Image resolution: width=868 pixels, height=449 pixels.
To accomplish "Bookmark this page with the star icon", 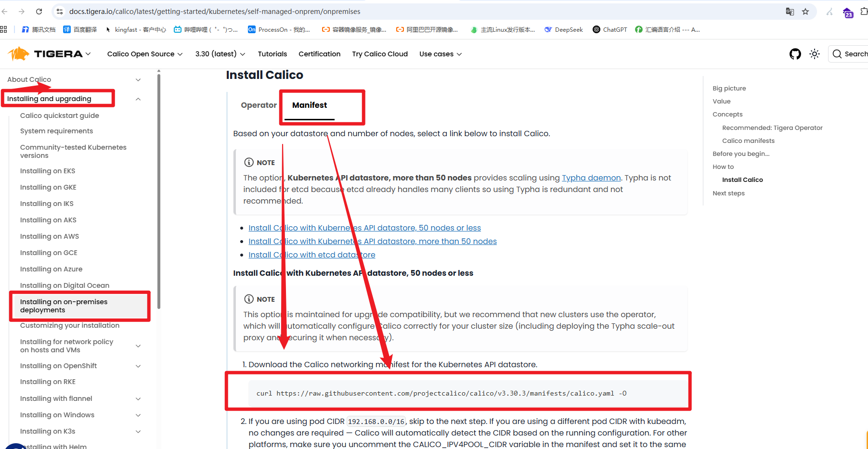I will tap(805, 12).
